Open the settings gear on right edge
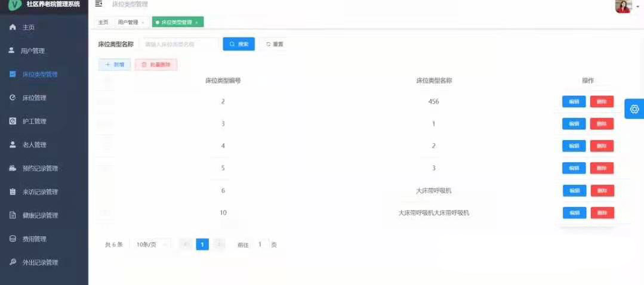The image size is (644, 285). point(634,109)
